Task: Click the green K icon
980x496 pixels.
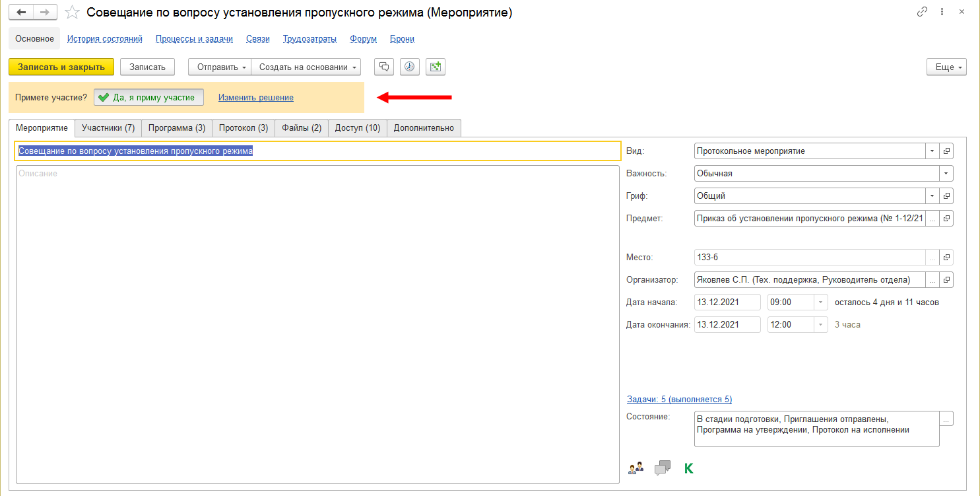Action: click(x=689, y=469)
